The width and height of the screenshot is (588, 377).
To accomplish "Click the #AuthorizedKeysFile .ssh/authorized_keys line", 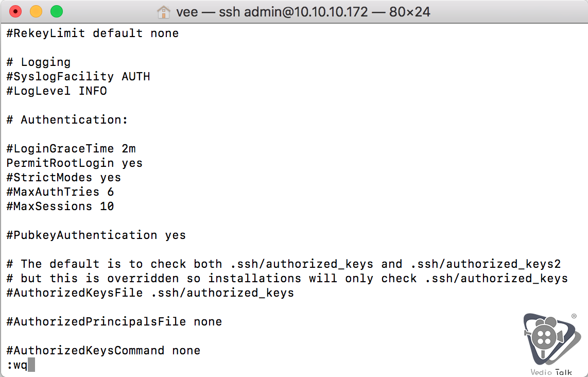I will pos(150,293).
